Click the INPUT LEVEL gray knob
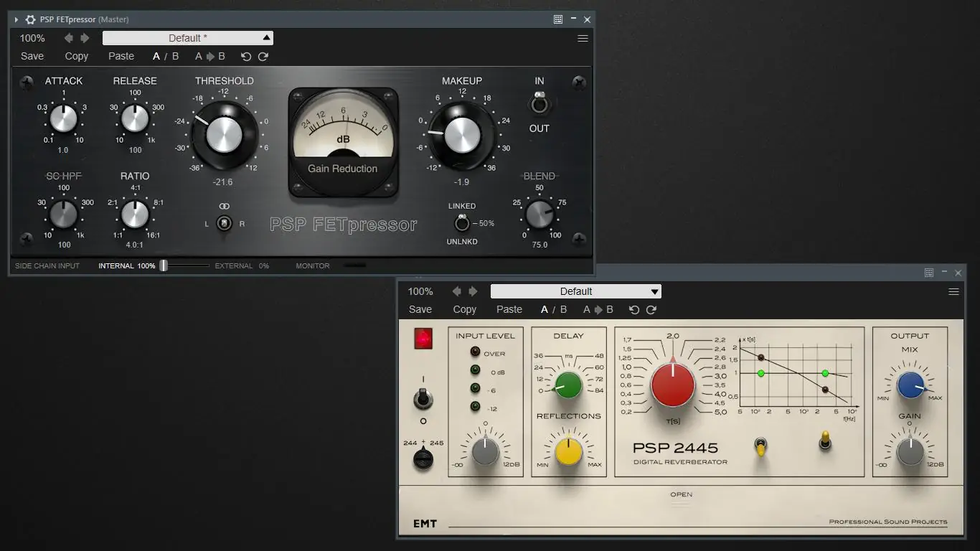The image size is (980, 551). (485, 452)
